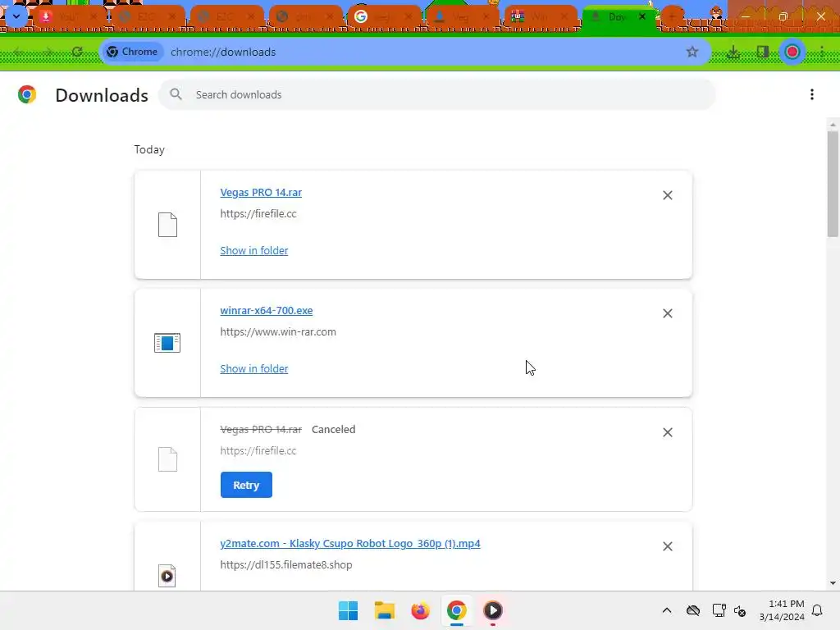
Task: Remove the canceled Vegas PRO entry
Action: tap(668, 432)
